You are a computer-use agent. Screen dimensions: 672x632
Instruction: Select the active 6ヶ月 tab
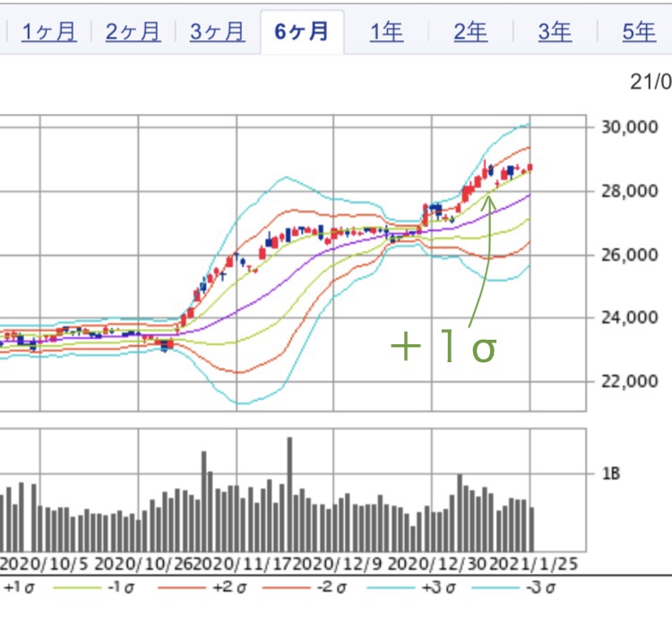click(302, 31)
